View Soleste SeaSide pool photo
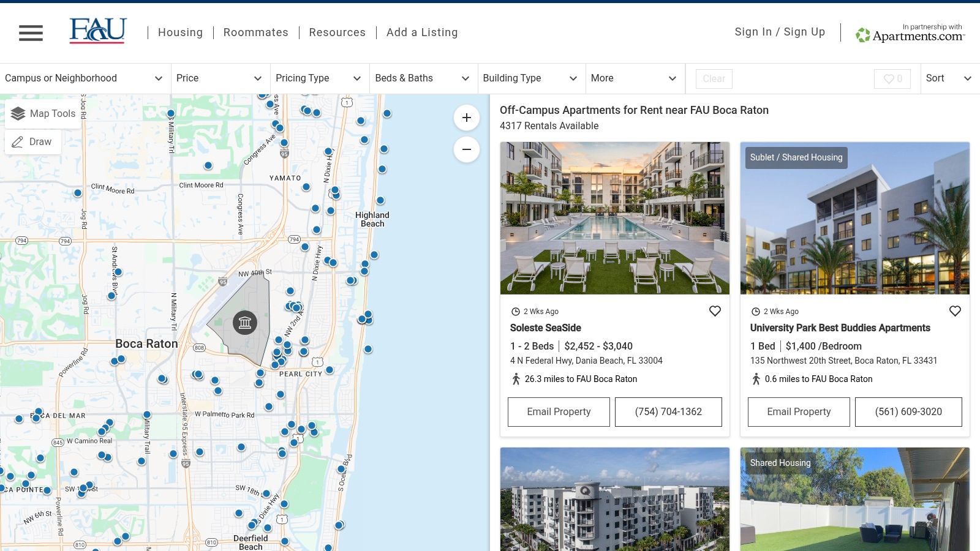This screenshot has width=980, height=551. pyautogui.click(x=615, y=219)
